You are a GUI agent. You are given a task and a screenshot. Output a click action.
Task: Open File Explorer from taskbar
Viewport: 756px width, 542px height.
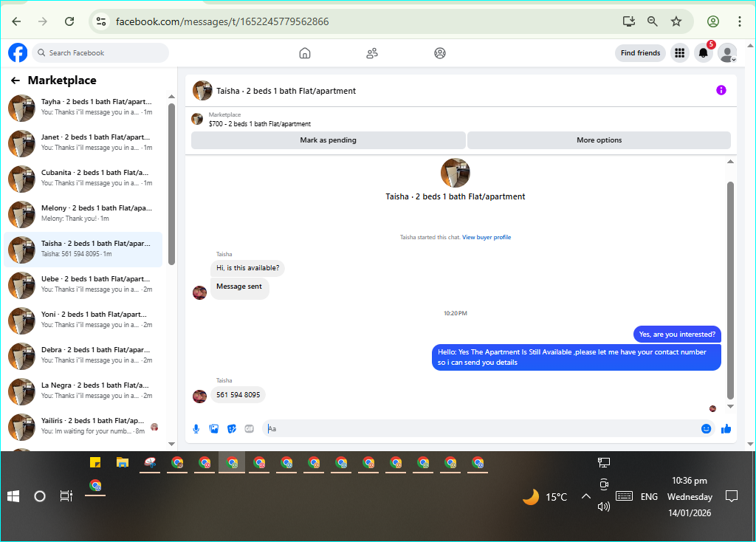click(123, 463)
